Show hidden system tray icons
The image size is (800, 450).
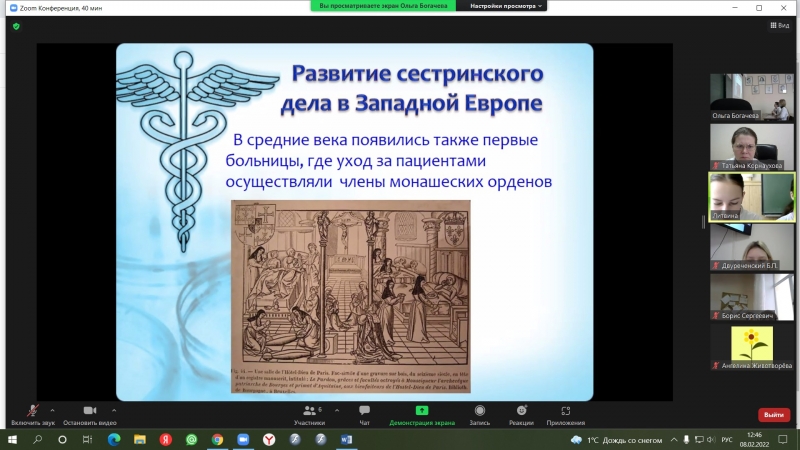pyautogui.click(x=674, y=440)
